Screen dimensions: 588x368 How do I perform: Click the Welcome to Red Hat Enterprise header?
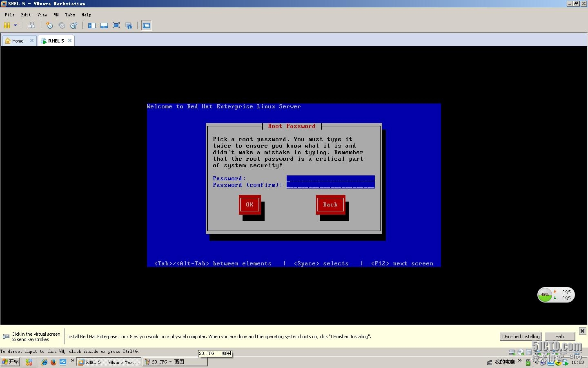[x=224, y=107]
